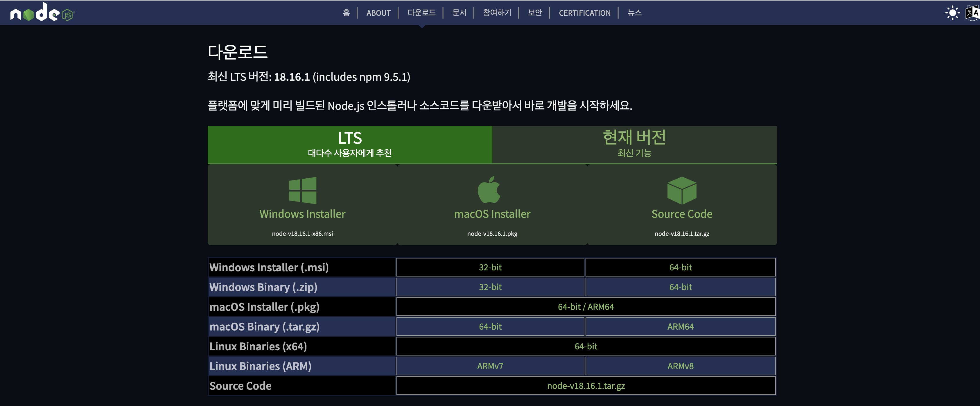Open the 다운로드 menu item

421,13
